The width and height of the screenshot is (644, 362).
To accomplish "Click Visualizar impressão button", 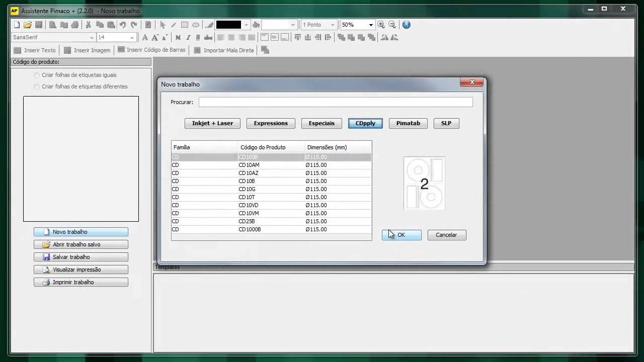I will [81, 269].
